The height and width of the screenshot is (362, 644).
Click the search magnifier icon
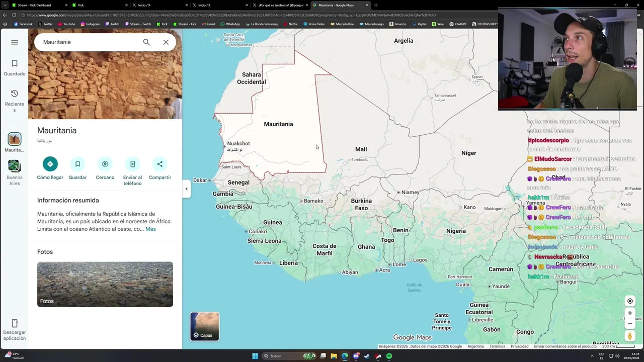pyautogui.click(x=146, y=42)
